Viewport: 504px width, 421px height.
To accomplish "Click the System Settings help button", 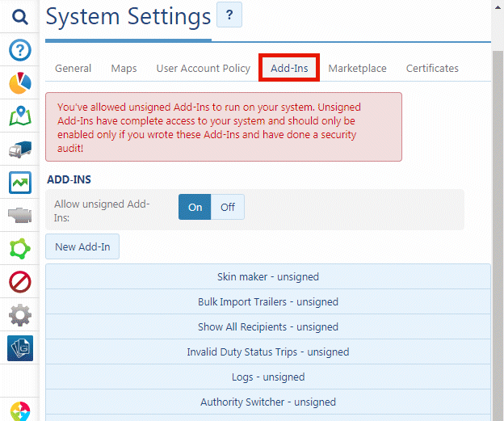I will click(x=229, y=15).
